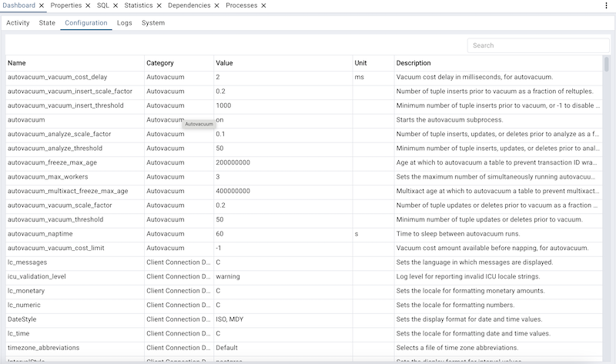Sort by the Category column header
616x364 pixels.
(160, 63)
